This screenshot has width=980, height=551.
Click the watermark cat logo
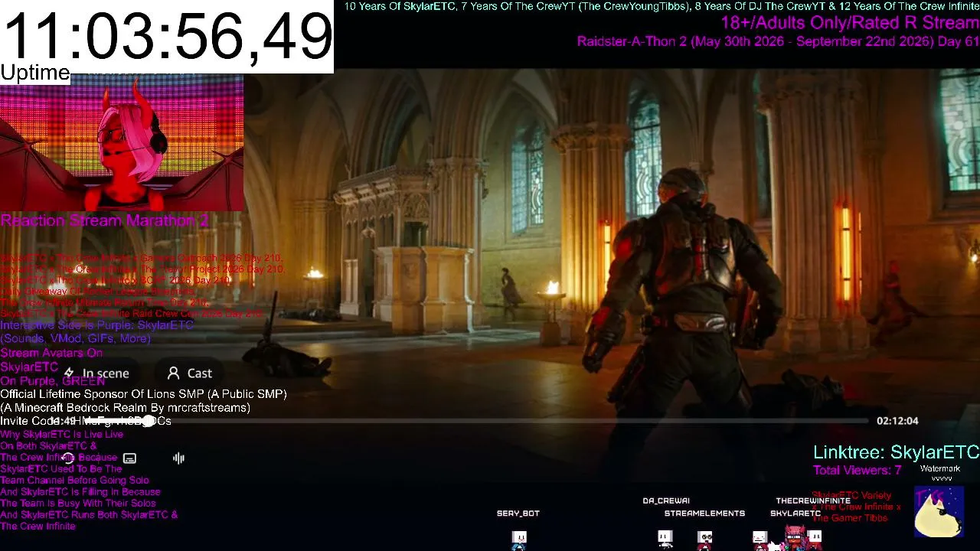click(939, 511)
